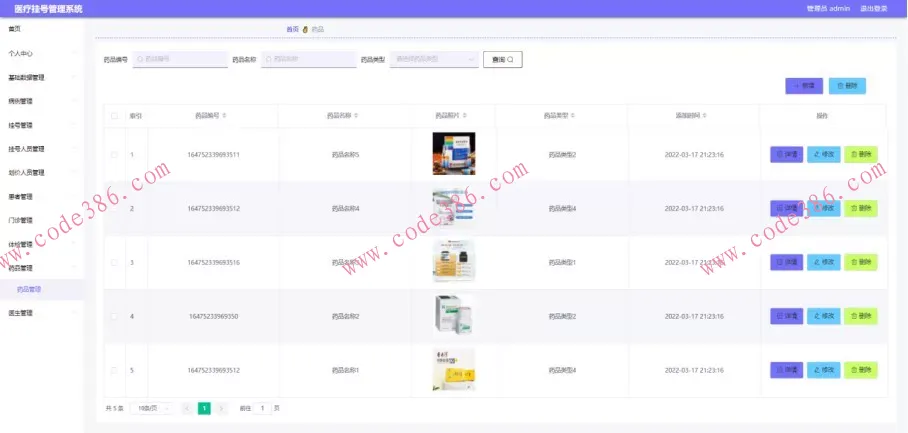This screenshot has width=908, height=433.
Task: Click 修改 for row 药品名称3
Action: pyautogui.click(x=823, y=262)
